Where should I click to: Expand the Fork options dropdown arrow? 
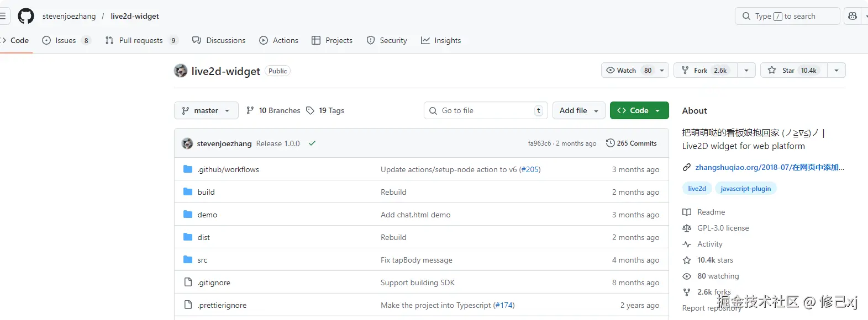click(746, 70)
